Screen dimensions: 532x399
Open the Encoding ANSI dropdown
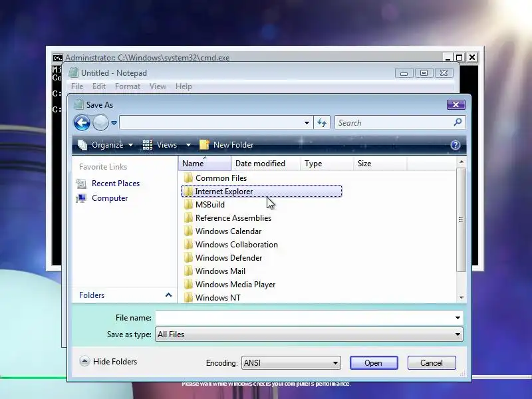pyautogui.click(x=291, y=363)
